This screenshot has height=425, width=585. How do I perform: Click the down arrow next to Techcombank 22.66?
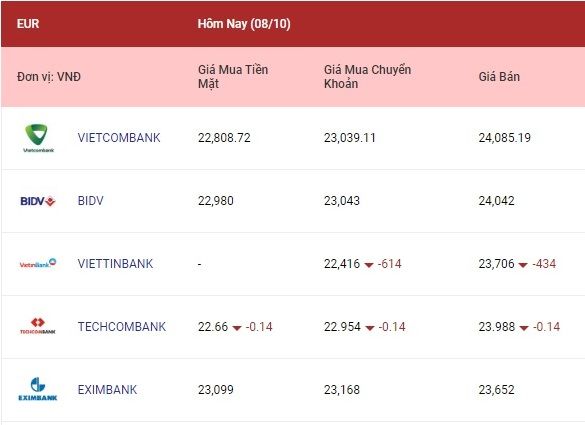(x=237, y=328)
